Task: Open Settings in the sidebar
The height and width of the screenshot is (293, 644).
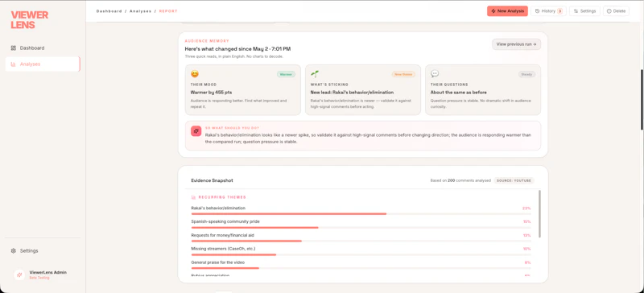Action: point(43,250)
